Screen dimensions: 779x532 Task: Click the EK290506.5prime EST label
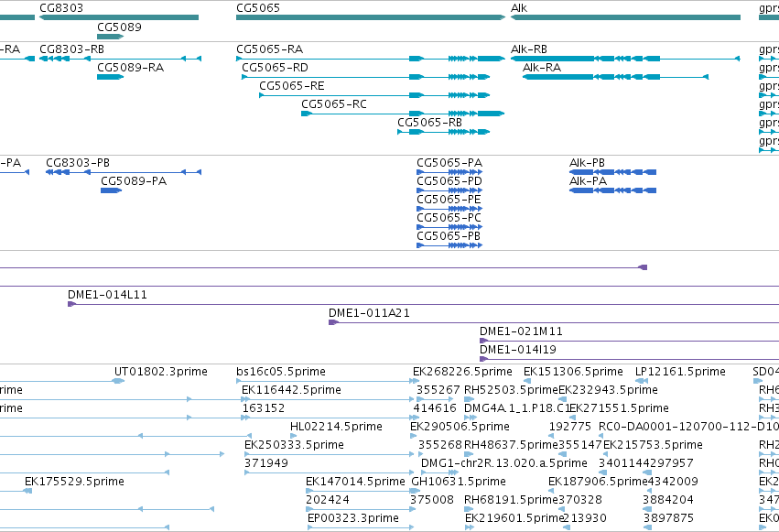tap(460, 427)
